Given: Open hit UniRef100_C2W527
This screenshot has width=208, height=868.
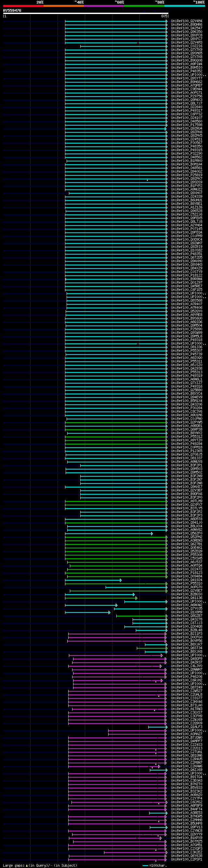Looking at the screenshot, I should tap(187, 691).
